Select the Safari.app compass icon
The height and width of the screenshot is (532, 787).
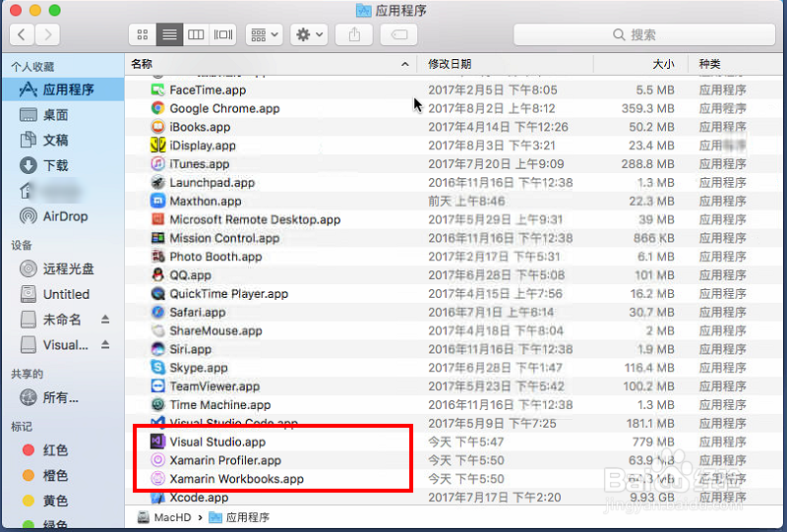click(x=157, y=312)
